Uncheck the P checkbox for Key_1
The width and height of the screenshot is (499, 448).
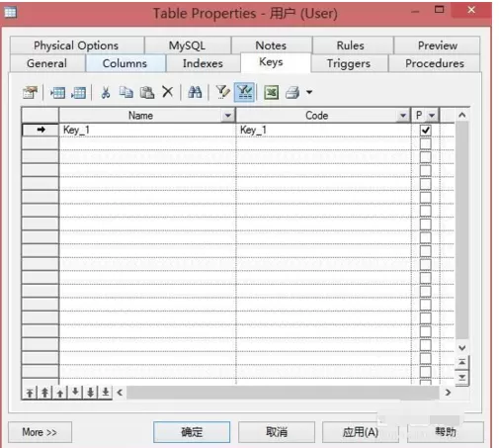425,130
